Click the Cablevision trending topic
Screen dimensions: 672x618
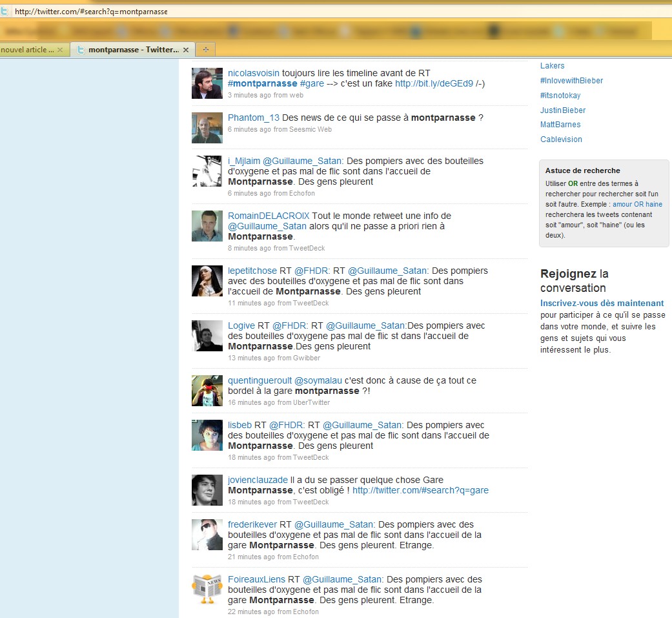(x=561, y=139)
